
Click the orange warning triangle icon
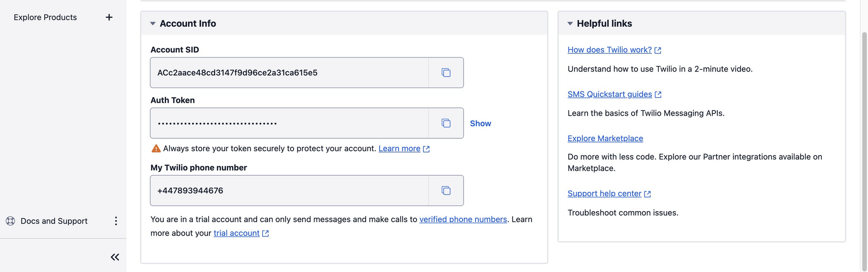(x=156, y=148)
